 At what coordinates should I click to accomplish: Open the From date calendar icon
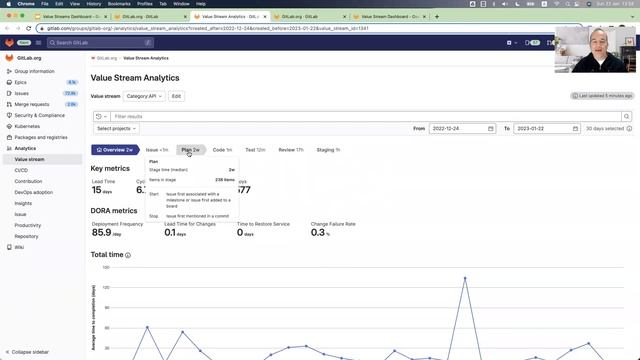[x=491, y=129]
